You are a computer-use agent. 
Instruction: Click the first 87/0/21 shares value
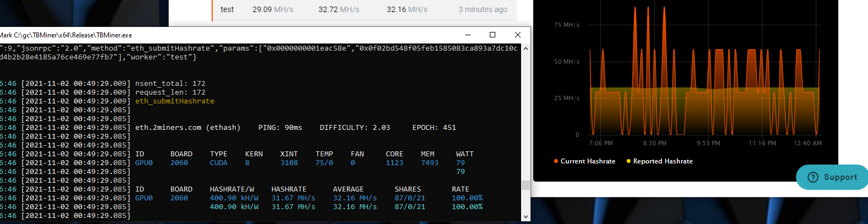coord(410,198)
